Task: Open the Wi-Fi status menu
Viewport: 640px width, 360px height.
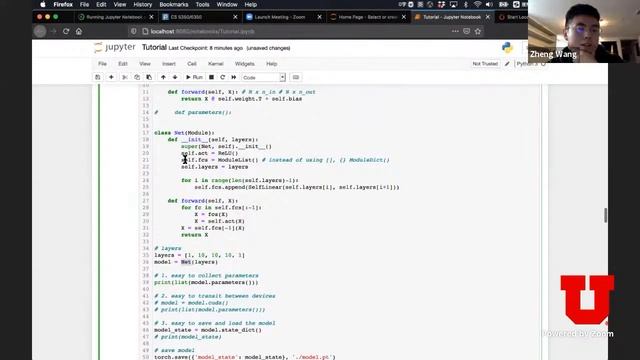Action: 478,4
